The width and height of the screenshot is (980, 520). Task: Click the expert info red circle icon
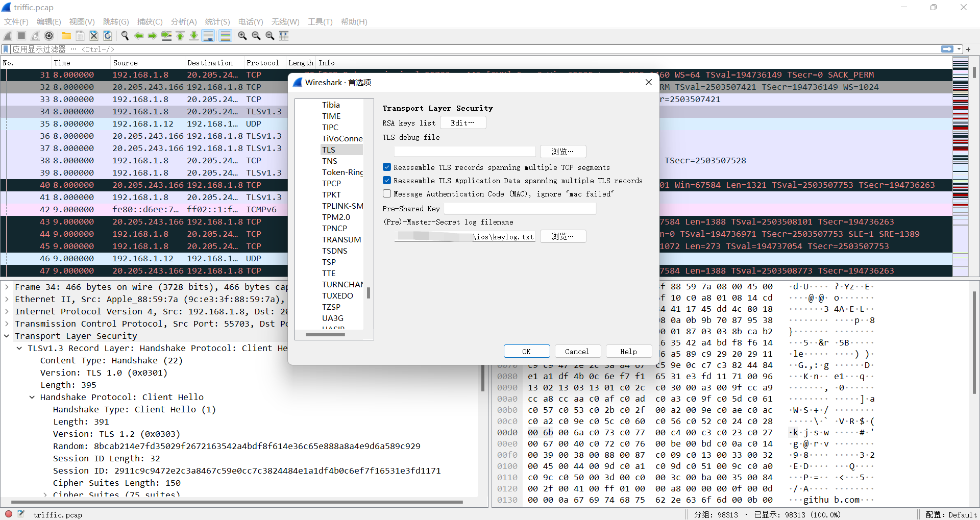(x=9, y=514)
